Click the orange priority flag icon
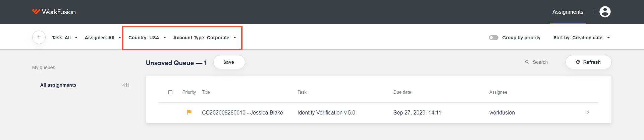 (189, 112)
